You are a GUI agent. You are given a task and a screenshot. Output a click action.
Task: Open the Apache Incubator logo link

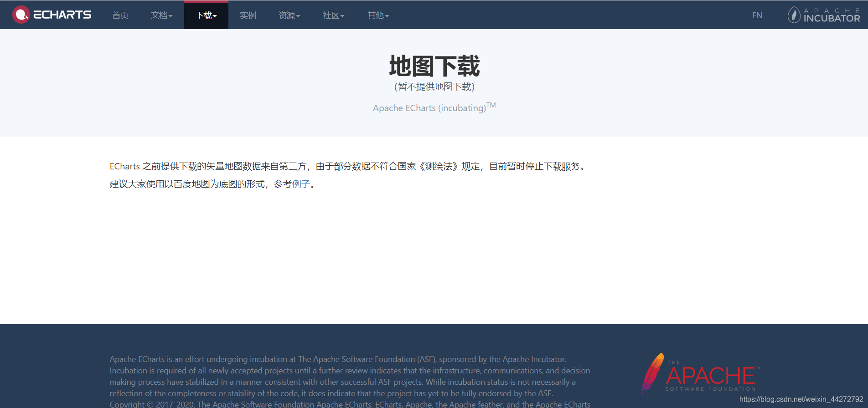824,15
